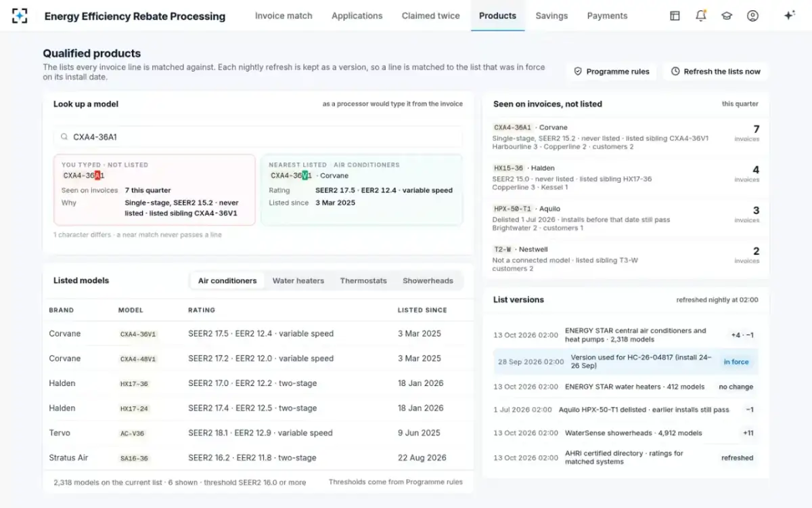Select the Thermostats category
The image size is (812, 508).
pyautogui.click(x=363, y=280)
